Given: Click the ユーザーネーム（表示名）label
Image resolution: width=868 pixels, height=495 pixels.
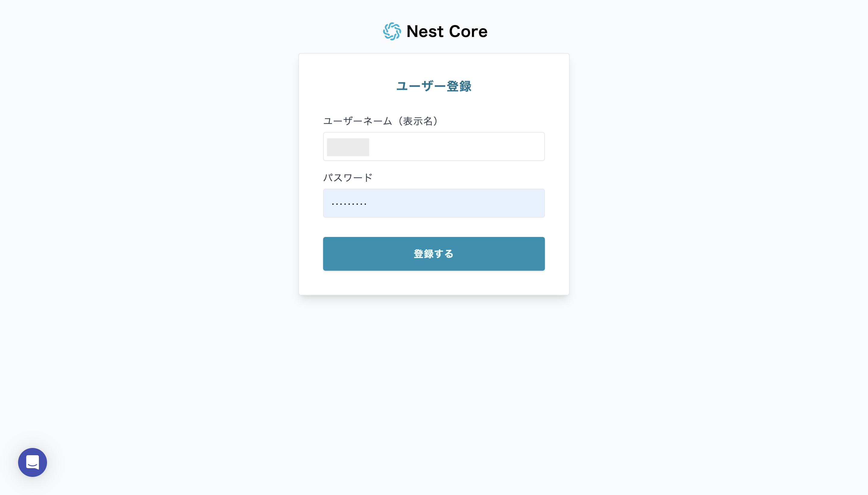Looking at the screenshot, I should click(x=381, y=121).
